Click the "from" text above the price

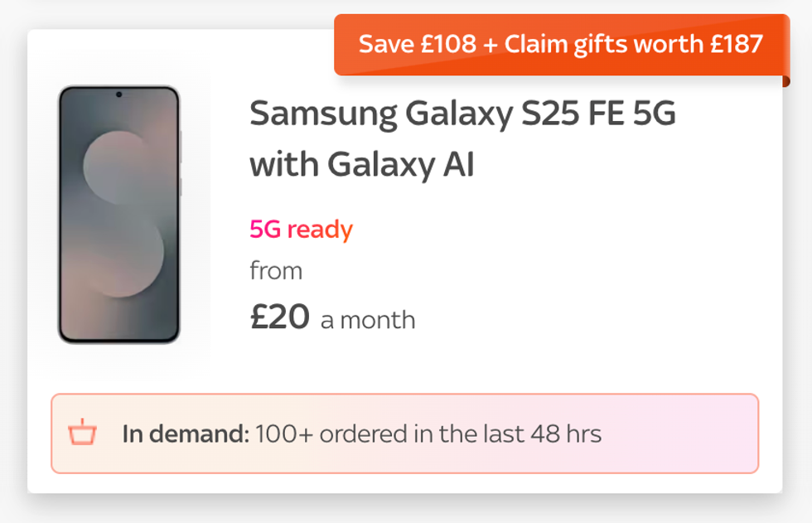pos(276,271)
